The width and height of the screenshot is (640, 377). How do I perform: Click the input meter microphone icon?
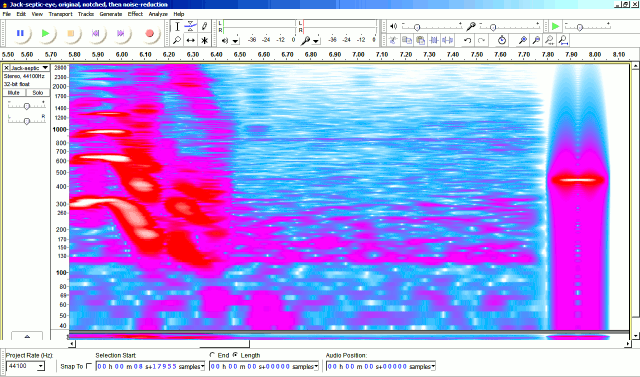pos(305,40)
